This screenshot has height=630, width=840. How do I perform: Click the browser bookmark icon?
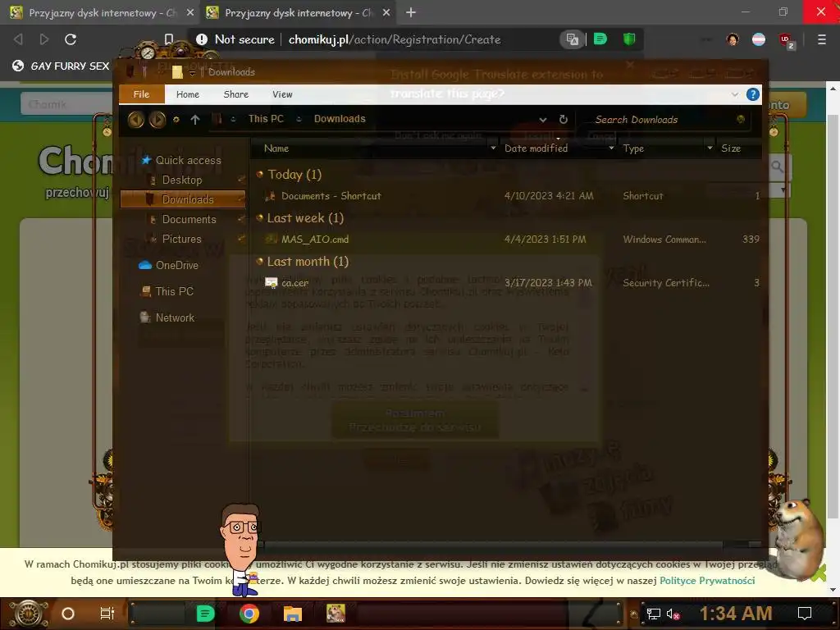click(x=169, y=39)
